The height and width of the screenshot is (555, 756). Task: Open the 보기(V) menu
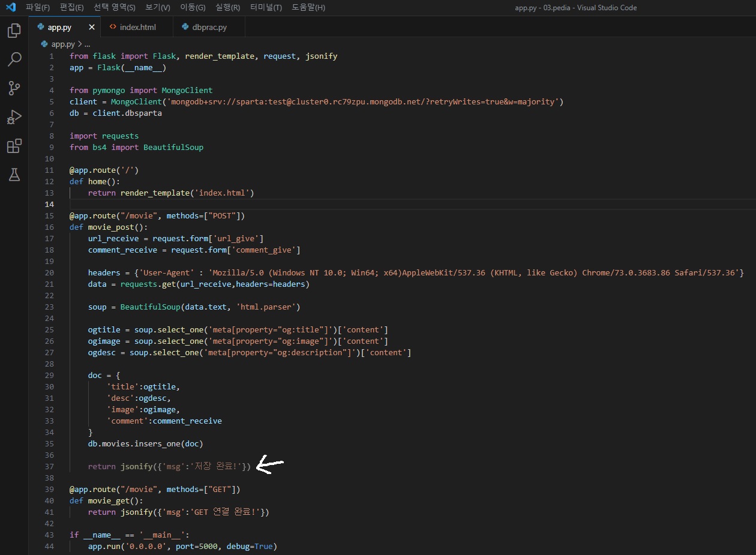pyautogui.click(x=158, y=8)
